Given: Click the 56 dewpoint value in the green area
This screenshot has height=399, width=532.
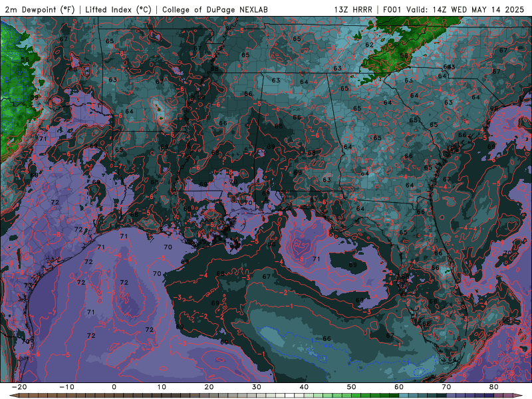Looking at the screenshot, I should tap(25, 60).
